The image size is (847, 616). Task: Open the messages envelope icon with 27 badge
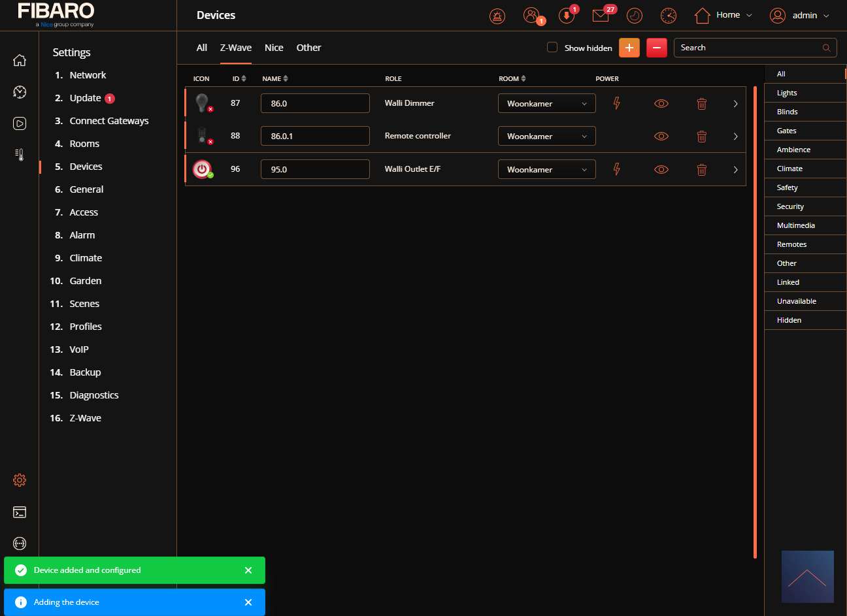601,16
